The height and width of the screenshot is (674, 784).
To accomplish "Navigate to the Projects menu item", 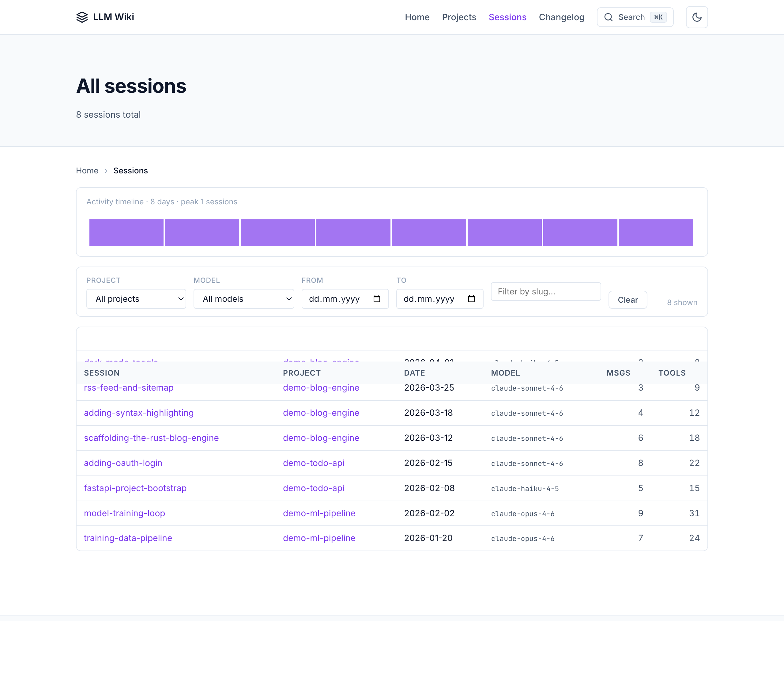I will pos(459,17).
